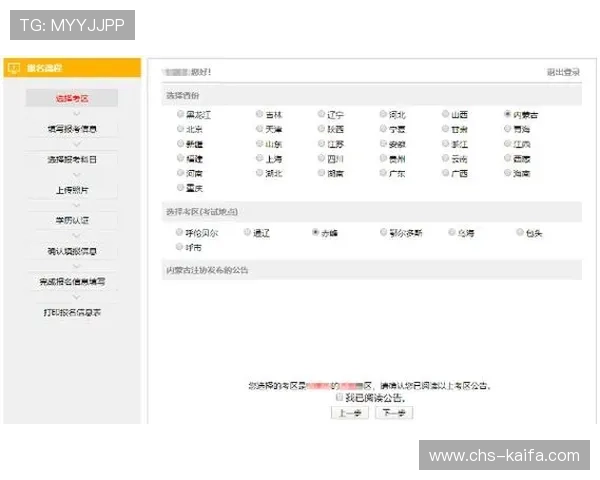Screen dimensions: 600x480
Task: Open 选择报考科目 step in sidebar
Action: (72, 159)
